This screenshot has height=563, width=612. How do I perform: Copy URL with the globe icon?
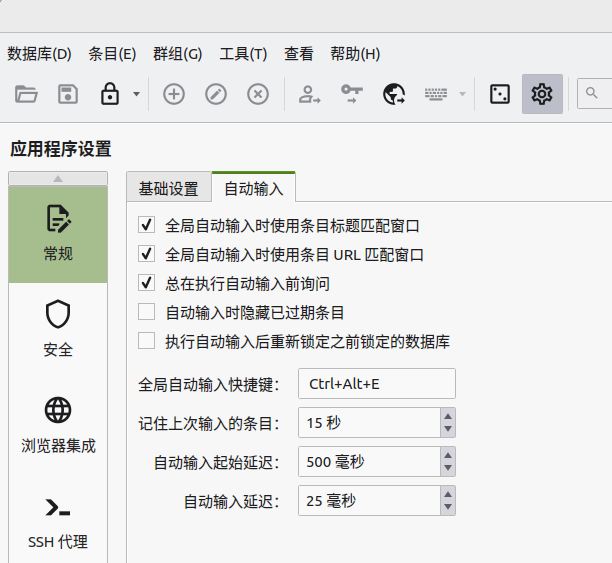[x=394, y=94]
